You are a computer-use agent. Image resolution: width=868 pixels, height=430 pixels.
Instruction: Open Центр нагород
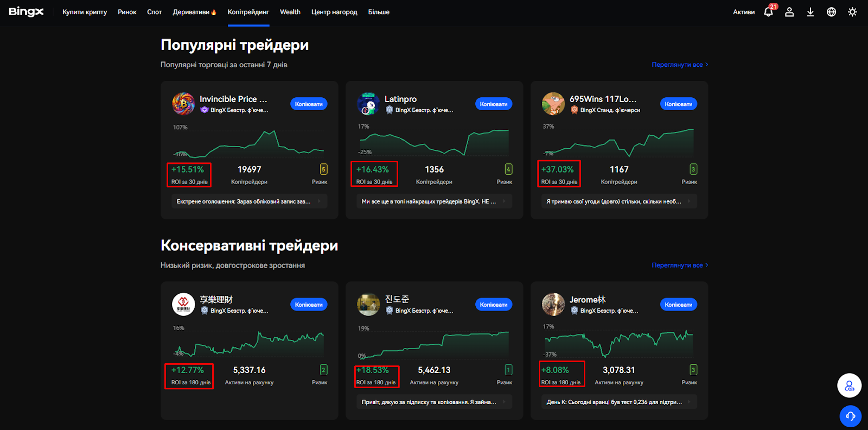[x=334, y=12]
